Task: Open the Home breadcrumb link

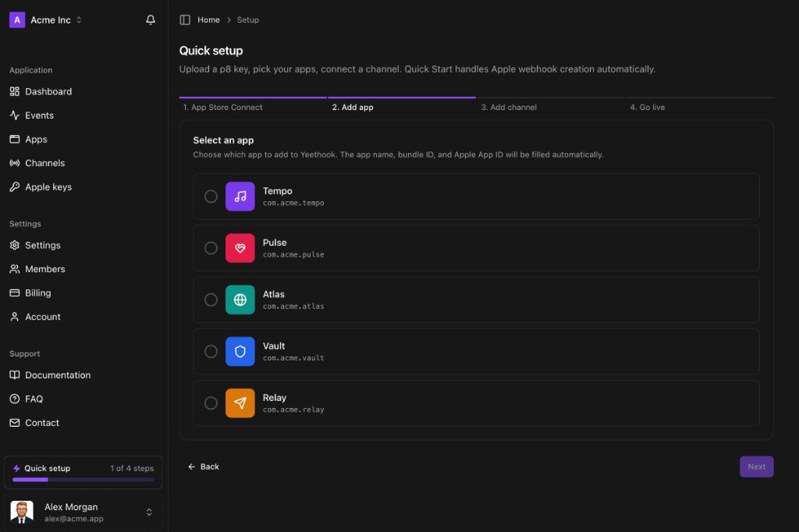Action: pyautogui.click(x=208, y=20)
